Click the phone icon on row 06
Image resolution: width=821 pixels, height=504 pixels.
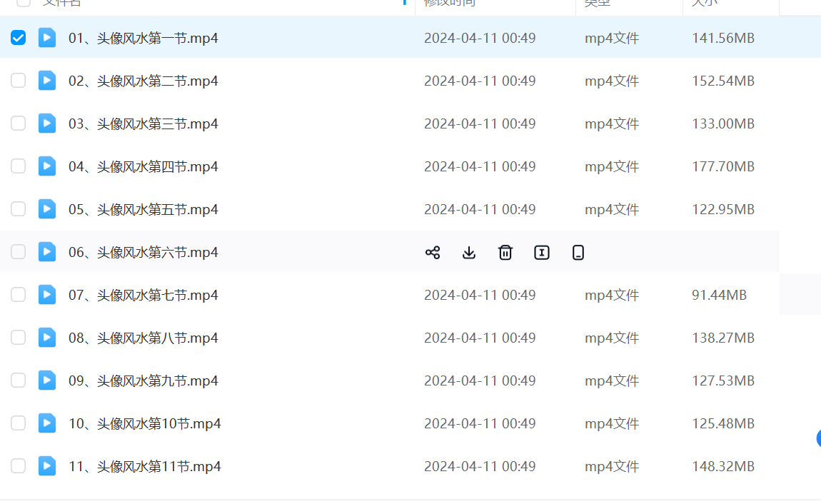coord(578,252)
